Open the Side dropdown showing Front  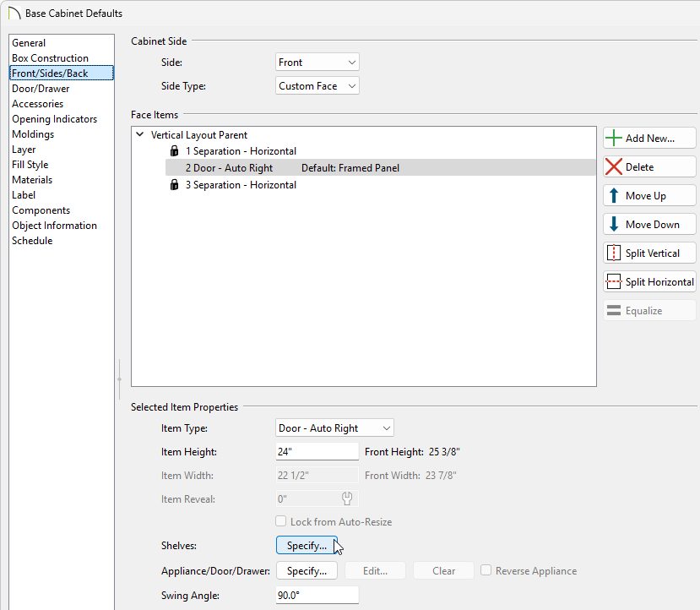[317, 63]
